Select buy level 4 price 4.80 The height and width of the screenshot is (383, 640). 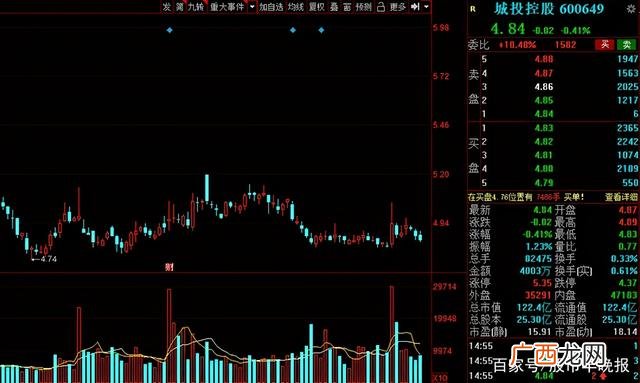(544, 168)
